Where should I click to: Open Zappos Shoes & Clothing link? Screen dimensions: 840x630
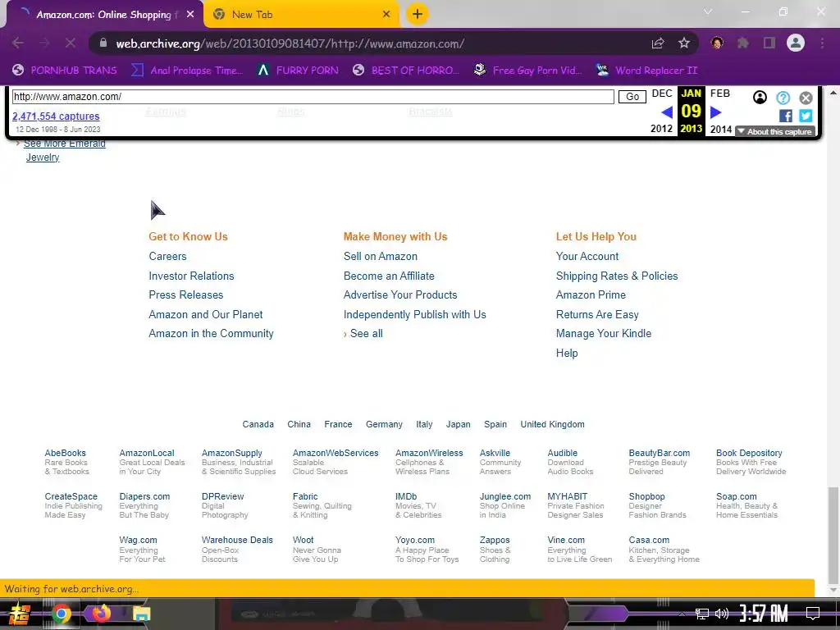click(495, 549)
